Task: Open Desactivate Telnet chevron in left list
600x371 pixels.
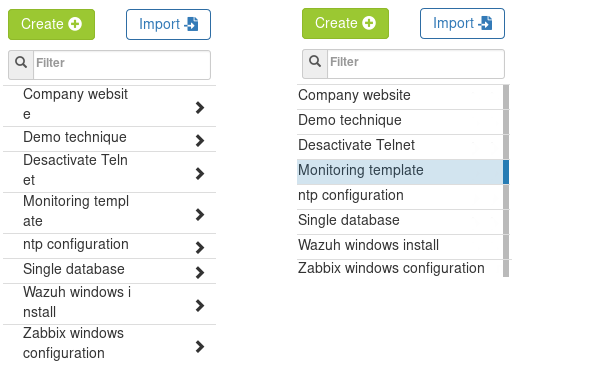Action: point(199,174)
